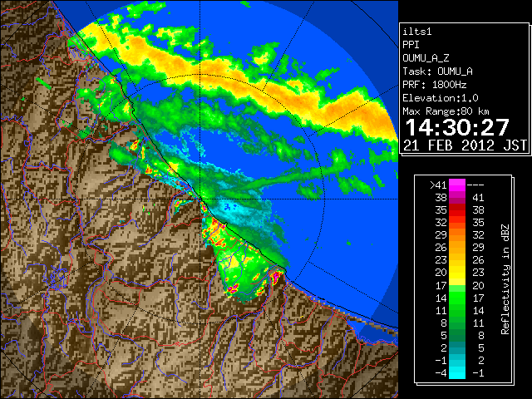Click the magenta >41 dBZ color swatch
Screen dimensions: 532x399
(x=457, y=185)
